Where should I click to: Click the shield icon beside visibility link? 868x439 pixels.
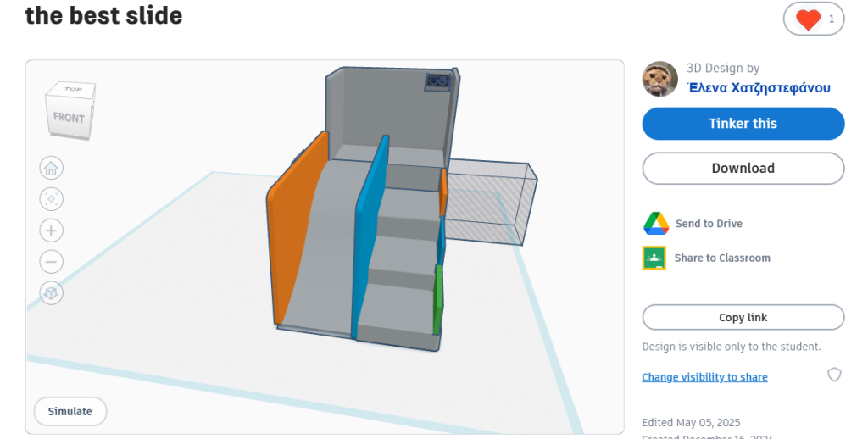pyautogui.click(x=834, y=375)
